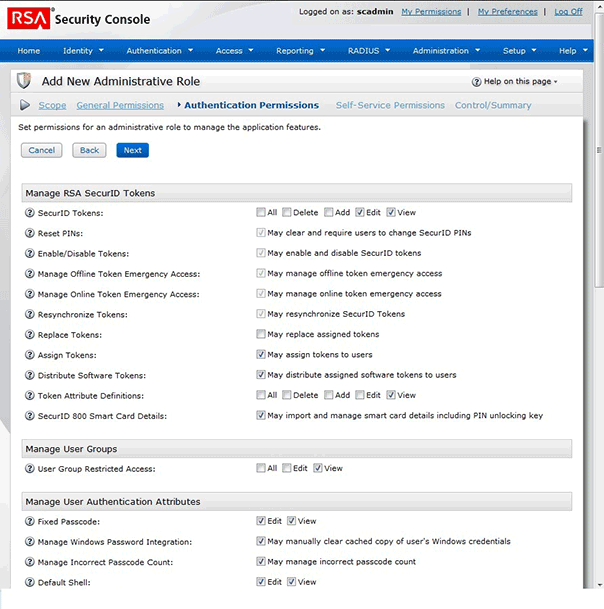Check May replace assigned tokens
The width and height of the screenshot is (604, 609).
261,334
